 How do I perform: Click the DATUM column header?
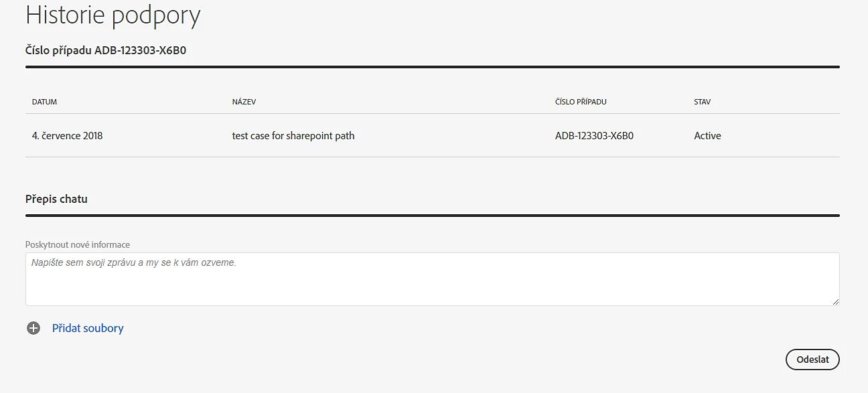click(x=44, y=102)
